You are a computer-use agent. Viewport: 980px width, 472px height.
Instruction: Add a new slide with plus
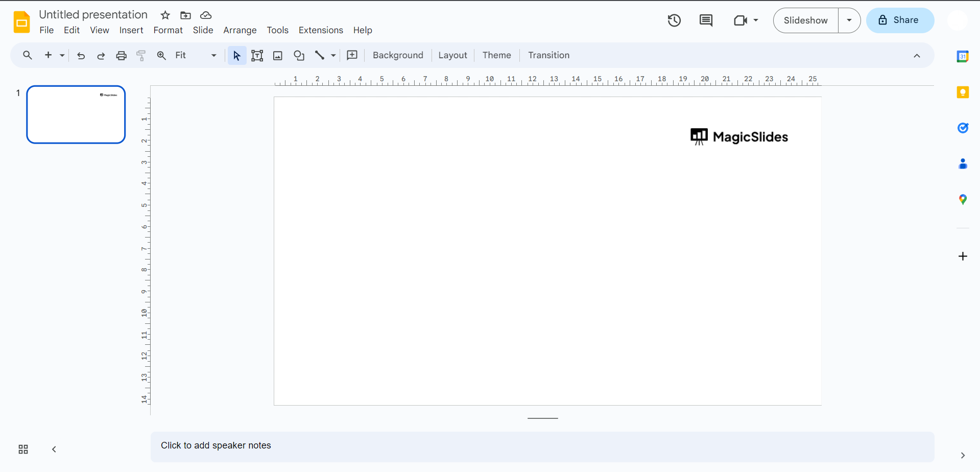(49, 55)
